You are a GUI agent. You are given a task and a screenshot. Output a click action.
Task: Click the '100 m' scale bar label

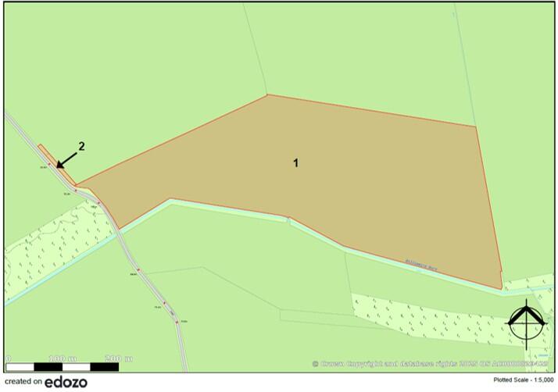point(63,357)
